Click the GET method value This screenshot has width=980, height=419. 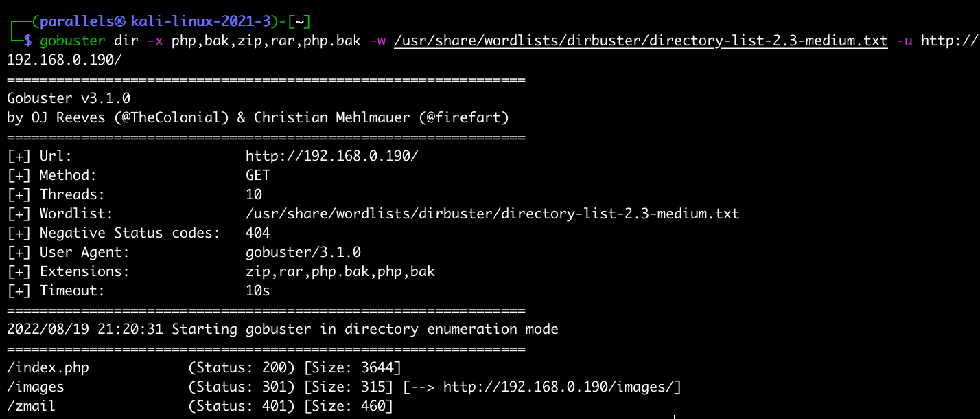point(258,175)
